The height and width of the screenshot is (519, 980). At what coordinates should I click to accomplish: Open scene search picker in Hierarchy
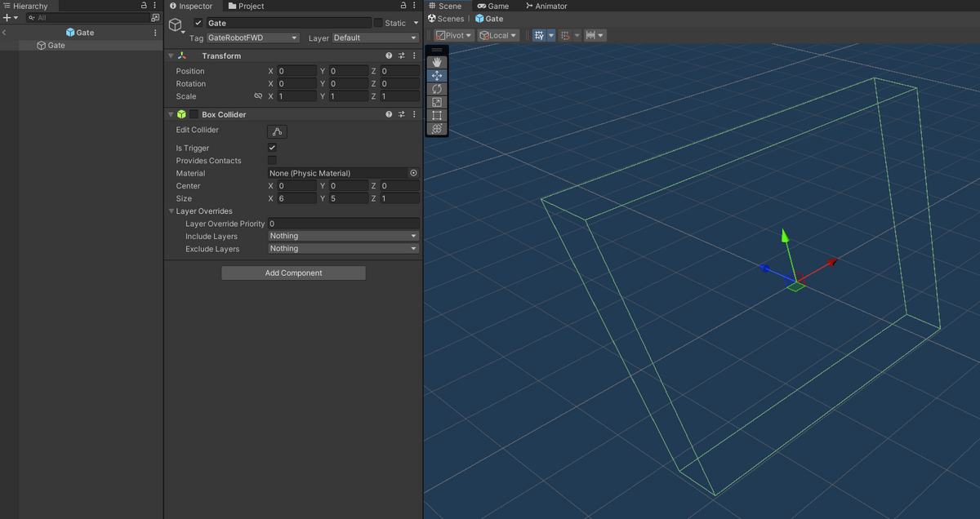point(155,17)
